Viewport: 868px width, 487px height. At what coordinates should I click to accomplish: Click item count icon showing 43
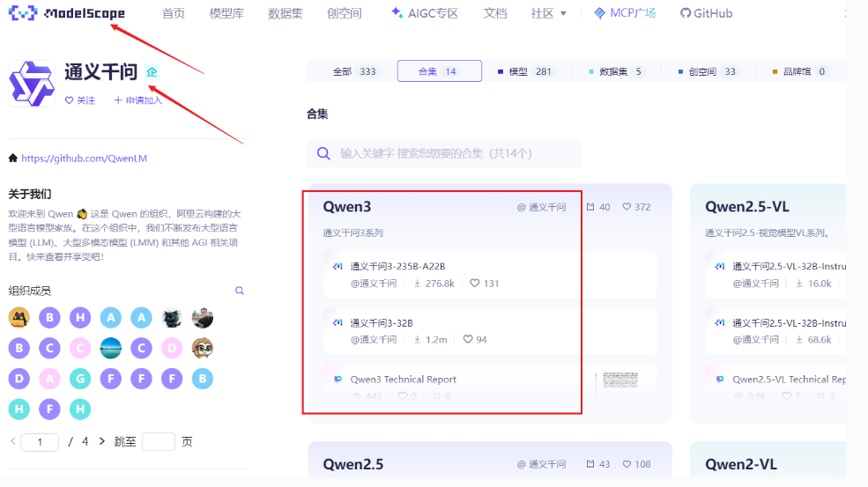(x=590, y=464)
